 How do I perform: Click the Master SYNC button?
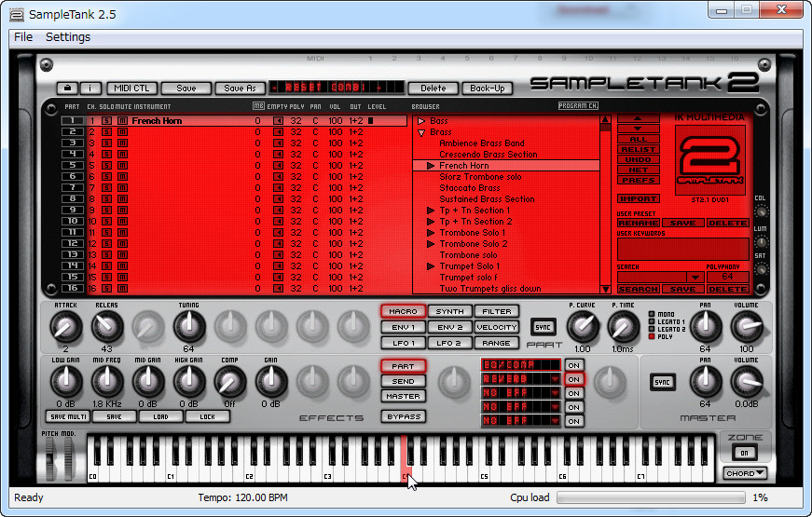662,383
